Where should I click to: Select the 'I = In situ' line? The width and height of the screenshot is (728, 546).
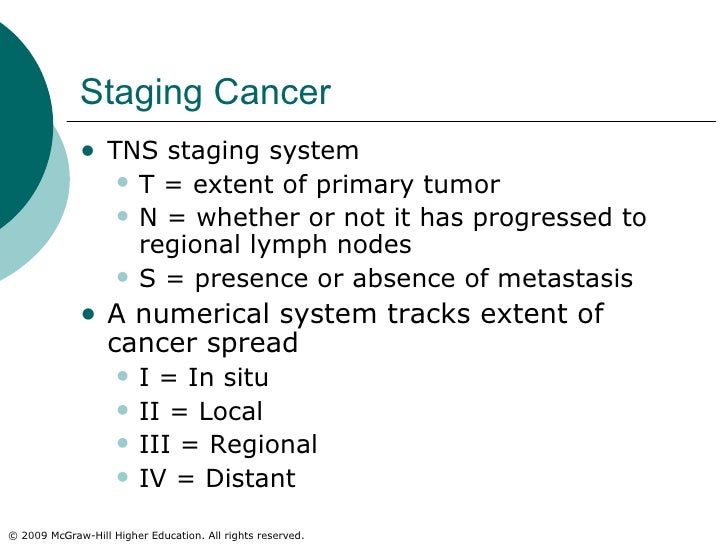(x=204, y=378)
